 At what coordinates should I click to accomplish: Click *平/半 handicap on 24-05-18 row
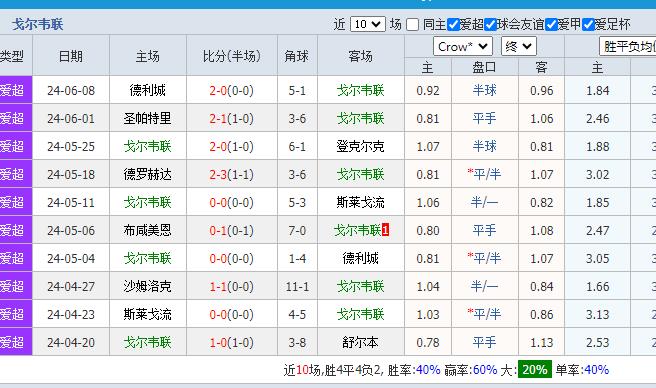coord(484,174)
